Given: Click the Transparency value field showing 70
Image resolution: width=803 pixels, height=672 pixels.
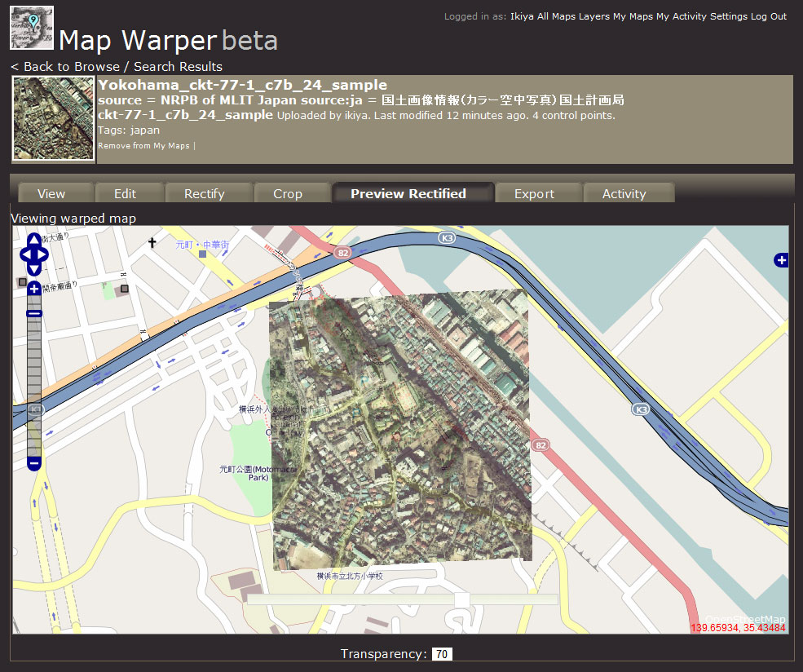Looking at the screenshot, I should tap(442, 654).
